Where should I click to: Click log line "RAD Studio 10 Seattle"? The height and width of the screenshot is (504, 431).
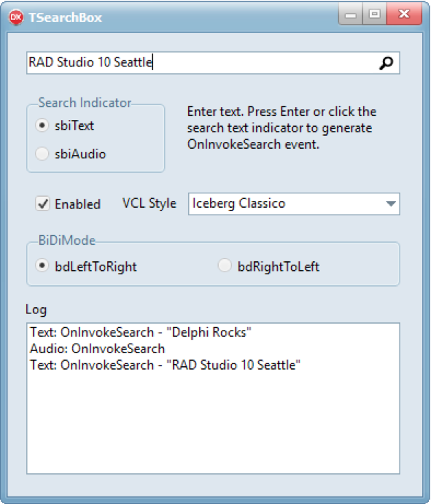tap(165, 365)
